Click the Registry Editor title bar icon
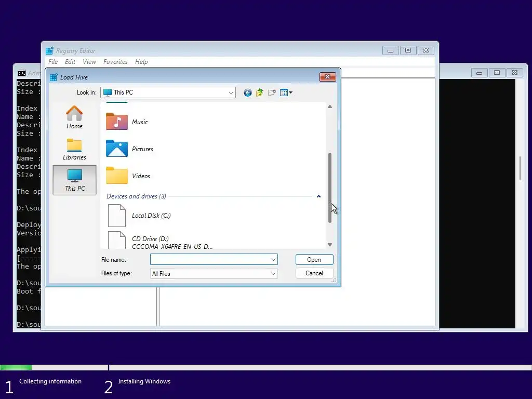532x399 pixels. pos(49,50)
